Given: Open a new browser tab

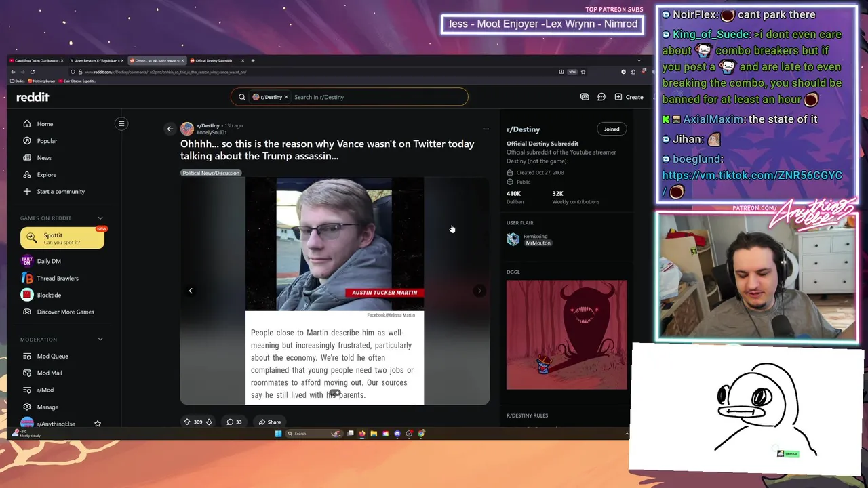Looking at the screenshot, I should pos(252,61).
